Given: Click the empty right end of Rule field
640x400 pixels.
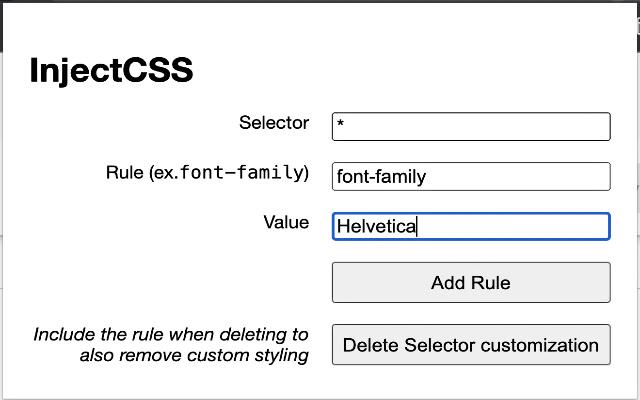Looking at the screenshot, I should 580,177.
